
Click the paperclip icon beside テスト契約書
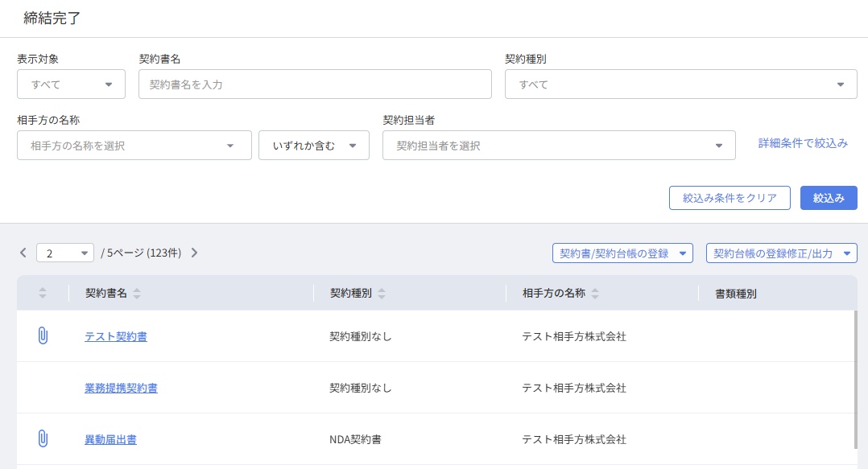[43, 336]
